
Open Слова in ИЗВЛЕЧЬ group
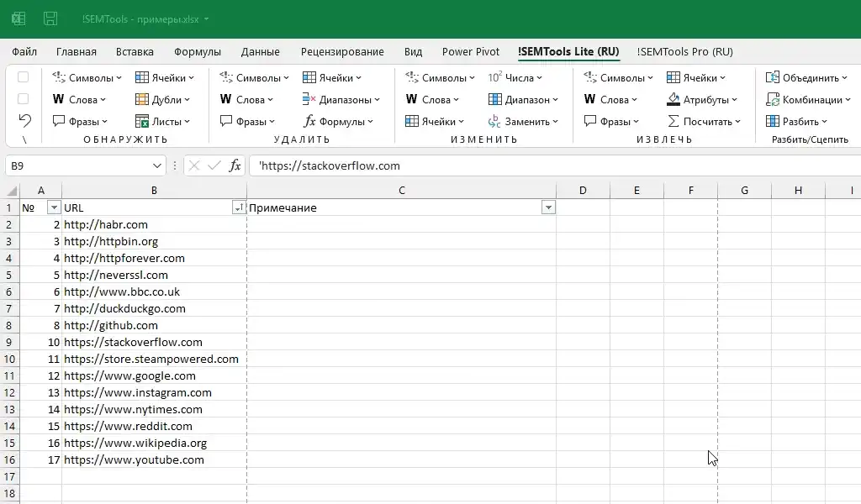610,100
